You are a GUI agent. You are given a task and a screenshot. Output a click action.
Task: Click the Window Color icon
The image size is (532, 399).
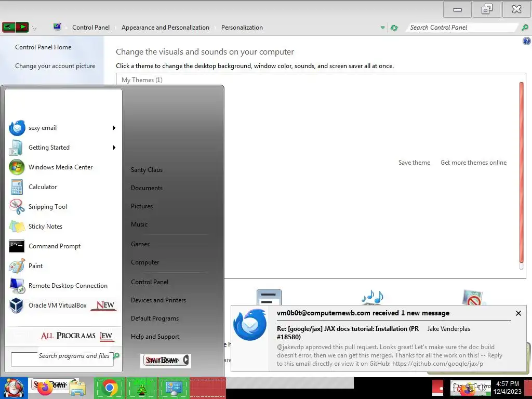click(269, 297)
